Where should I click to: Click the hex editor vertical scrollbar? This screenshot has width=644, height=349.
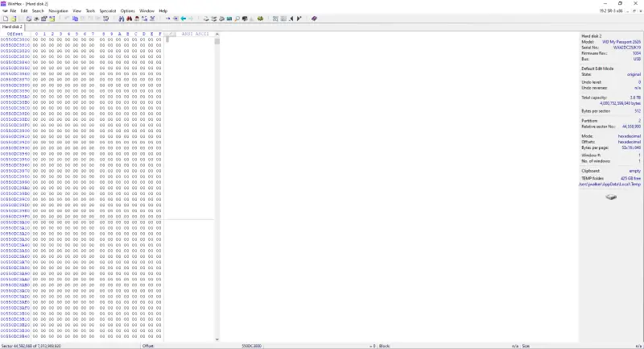217,185
